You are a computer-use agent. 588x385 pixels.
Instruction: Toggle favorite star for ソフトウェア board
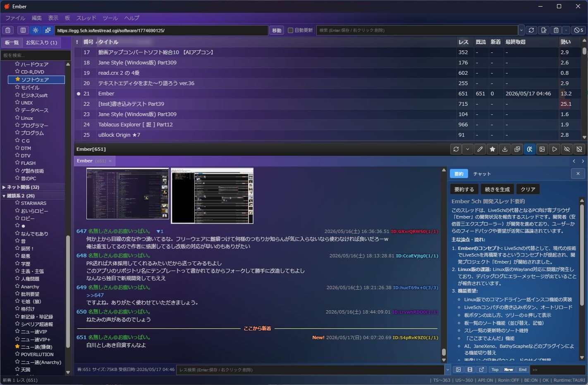17,79
